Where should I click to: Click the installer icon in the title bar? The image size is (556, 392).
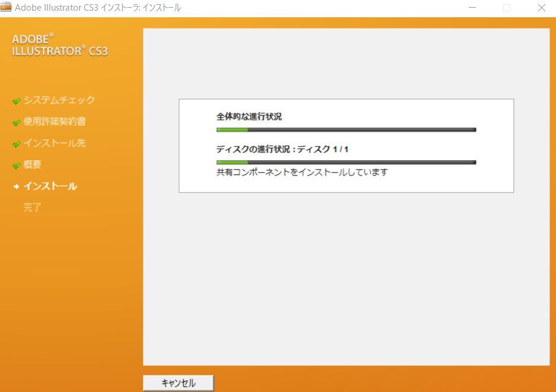coord(6,7)
